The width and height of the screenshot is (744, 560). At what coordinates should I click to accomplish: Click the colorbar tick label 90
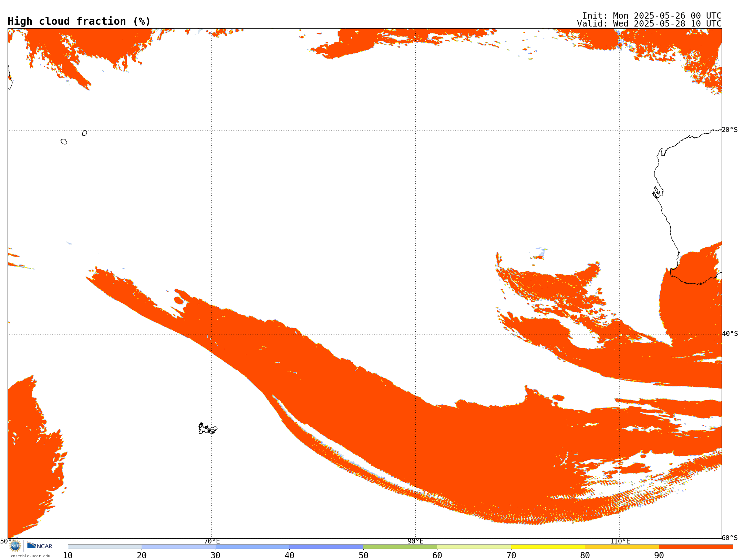pyautogui.click(x=659, y=555)
